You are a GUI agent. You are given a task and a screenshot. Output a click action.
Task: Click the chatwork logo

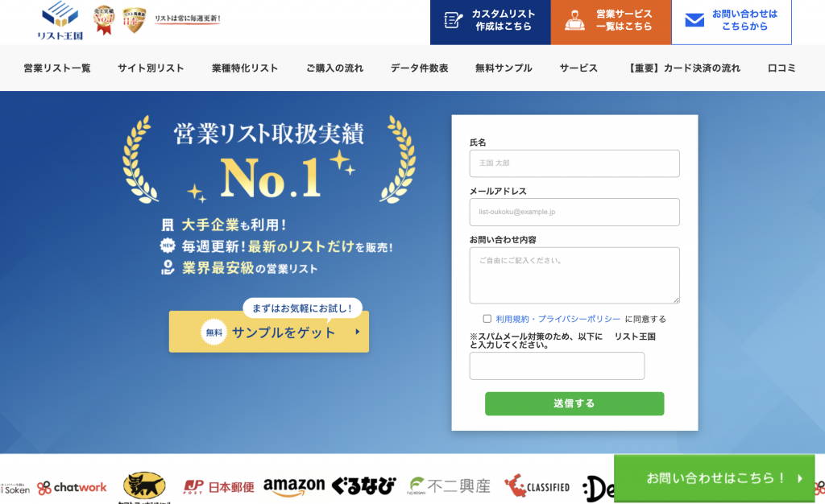[x=72, y=487]
